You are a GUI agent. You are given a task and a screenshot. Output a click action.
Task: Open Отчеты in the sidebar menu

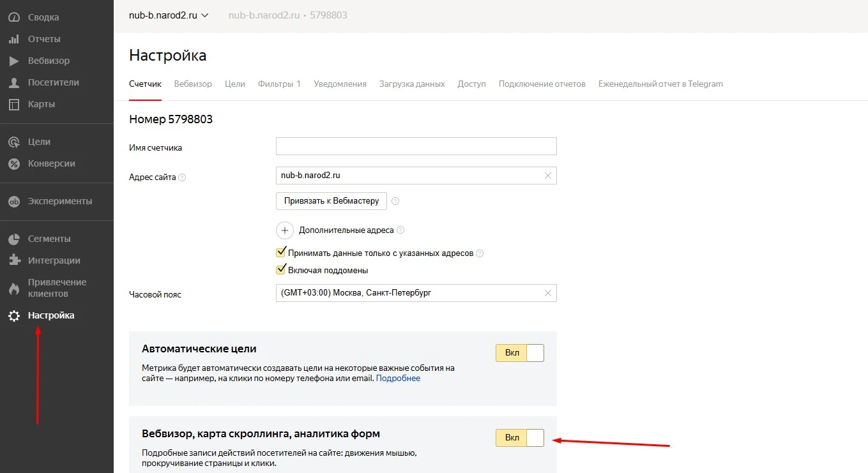44,39
